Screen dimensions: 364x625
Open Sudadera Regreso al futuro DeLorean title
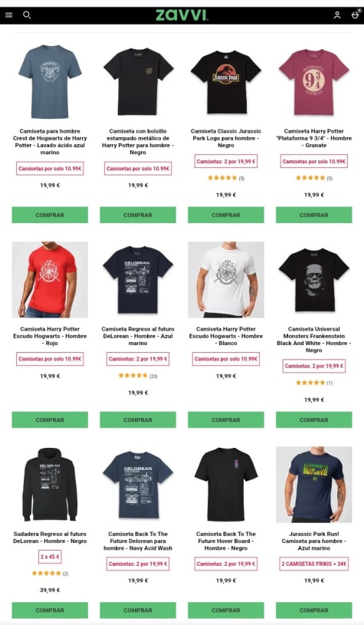point(50,538)
